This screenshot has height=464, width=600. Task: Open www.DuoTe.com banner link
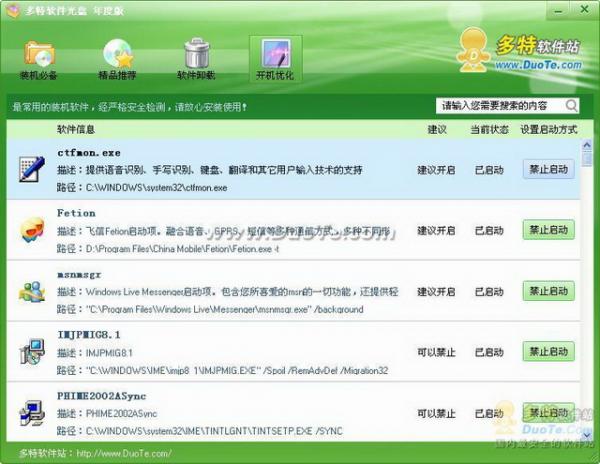(538, 65)
